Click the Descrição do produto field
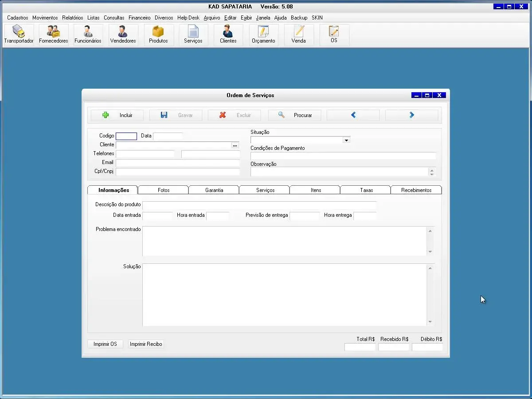Viewport: 532px width, 399px height. pyautogui.click(x=259, y=205)
